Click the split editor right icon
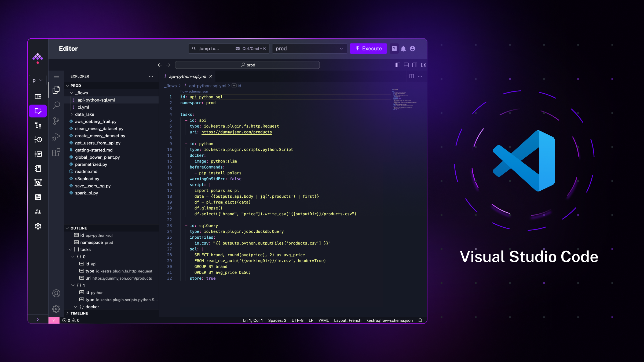Viewport: 644px width, 362px height. click(x=411, y=76)
